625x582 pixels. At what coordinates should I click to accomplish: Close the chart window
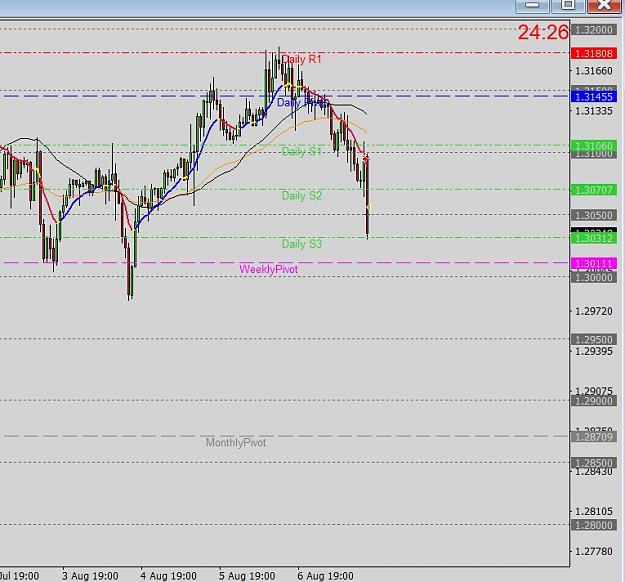604,6
